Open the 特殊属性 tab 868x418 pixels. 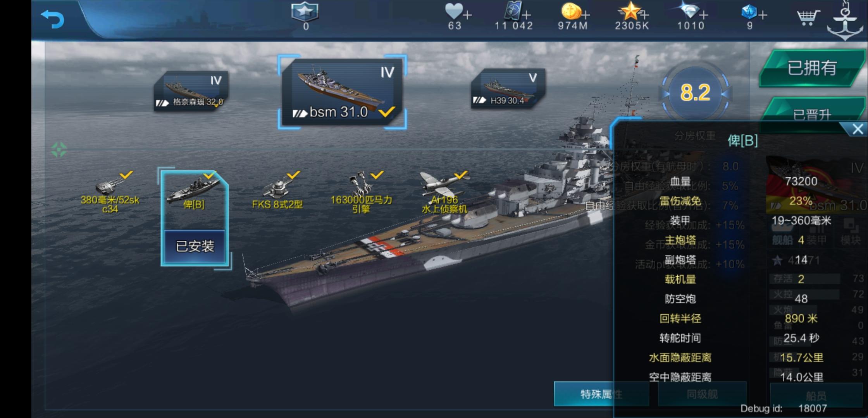click(601, 394)
